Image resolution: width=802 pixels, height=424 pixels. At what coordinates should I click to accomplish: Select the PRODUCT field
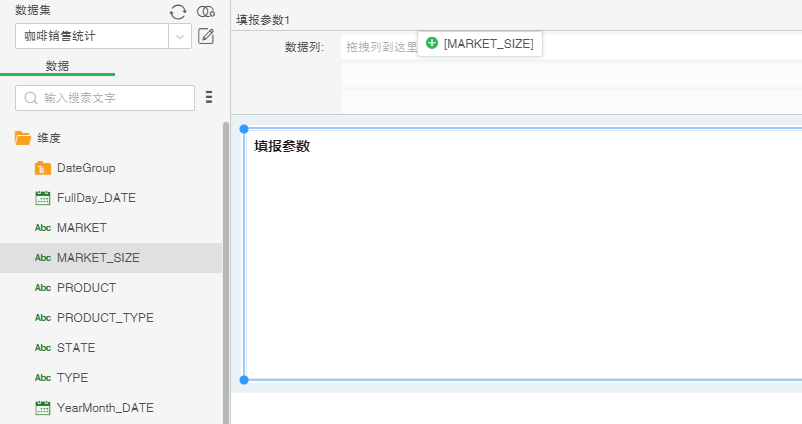click(86, 288)
